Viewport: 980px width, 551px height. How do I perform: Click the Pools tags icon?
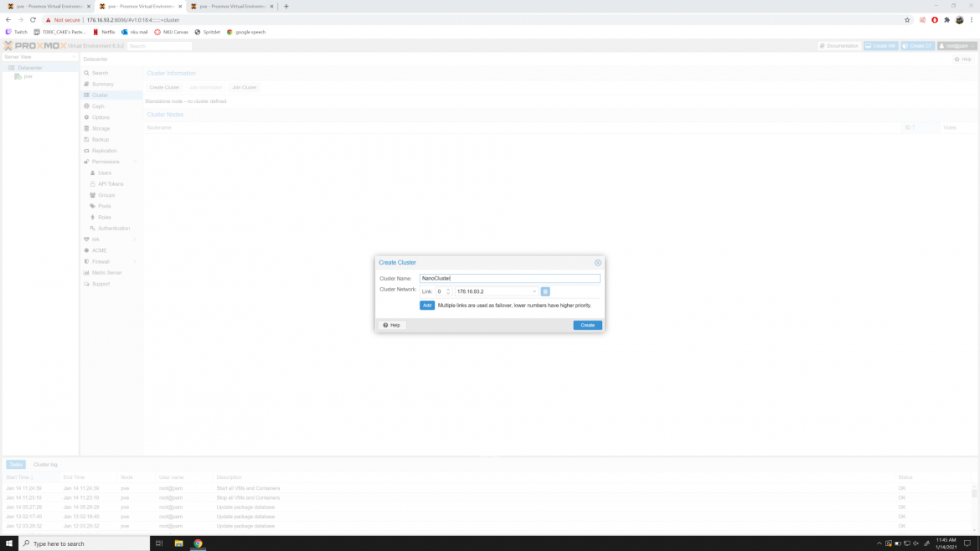[x=92, y=206]
